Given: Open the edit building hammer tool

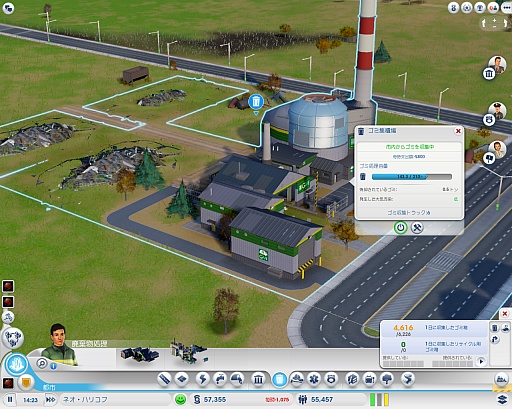Looking at the screenshot, I should pos(417,228).
